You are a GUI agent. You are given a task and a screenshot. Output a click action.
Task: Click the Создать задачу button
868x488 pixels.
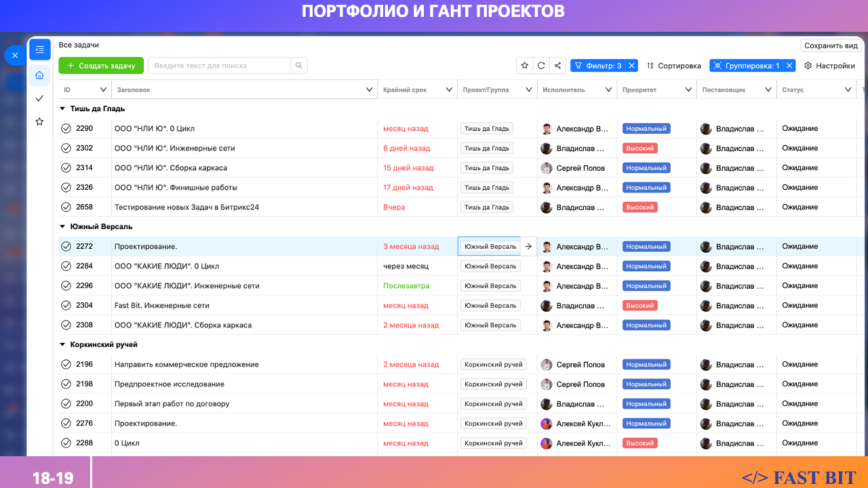pyautogui.click(x=101, y=66)
